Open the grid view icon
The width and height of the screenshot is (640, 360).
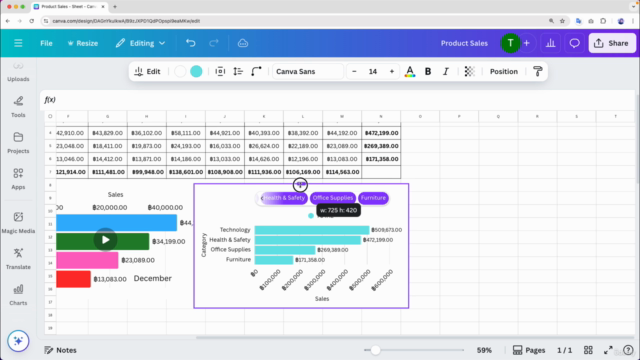click(588, 350)
